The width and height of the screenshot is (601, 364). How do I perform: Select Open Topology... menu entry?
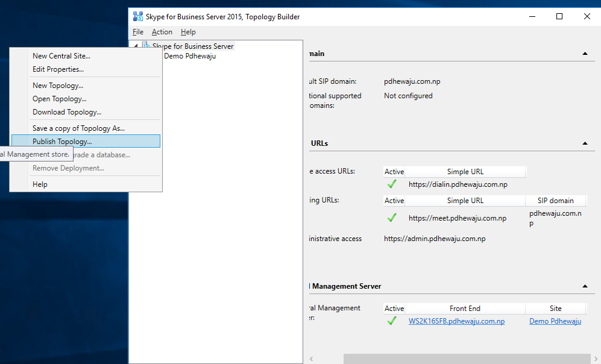click(x=86, y=99)
